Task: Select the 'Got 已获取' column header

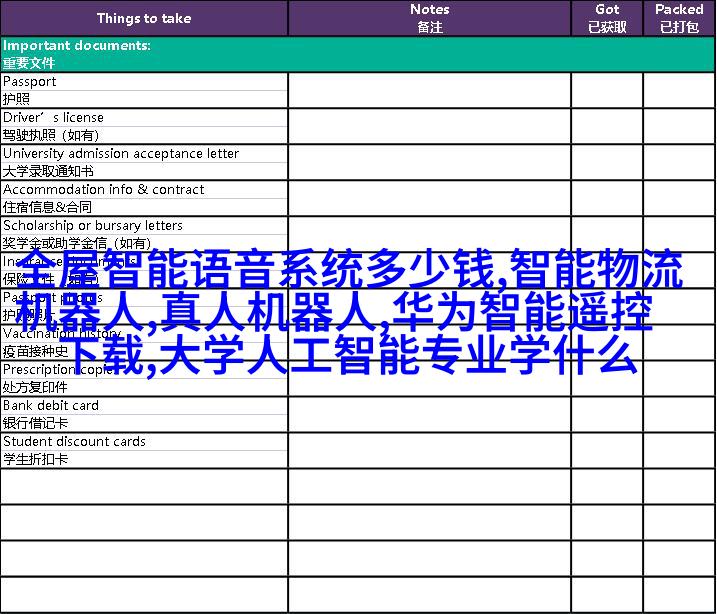Action: coord(607,18)
